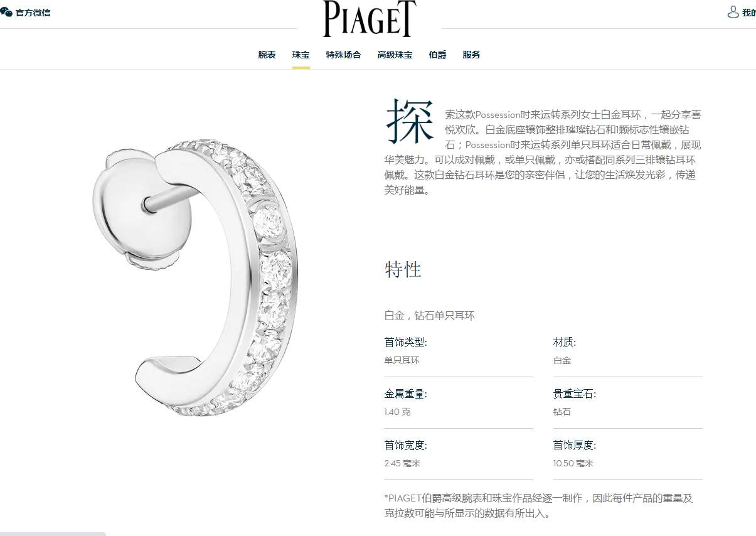
Task: Click the 首饰类型 specification label
Action: click(x=405, y=342)
